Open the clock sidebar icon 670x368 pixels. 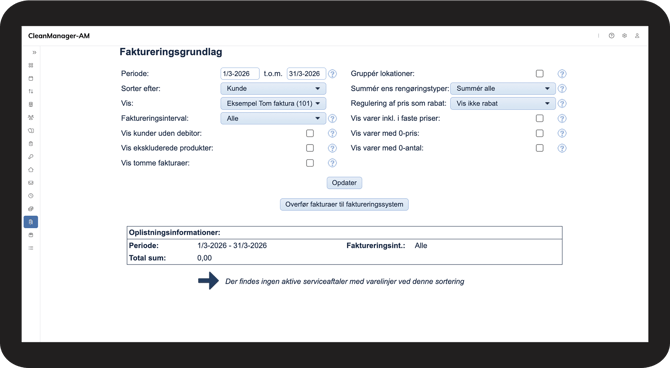tap(31, 196)
